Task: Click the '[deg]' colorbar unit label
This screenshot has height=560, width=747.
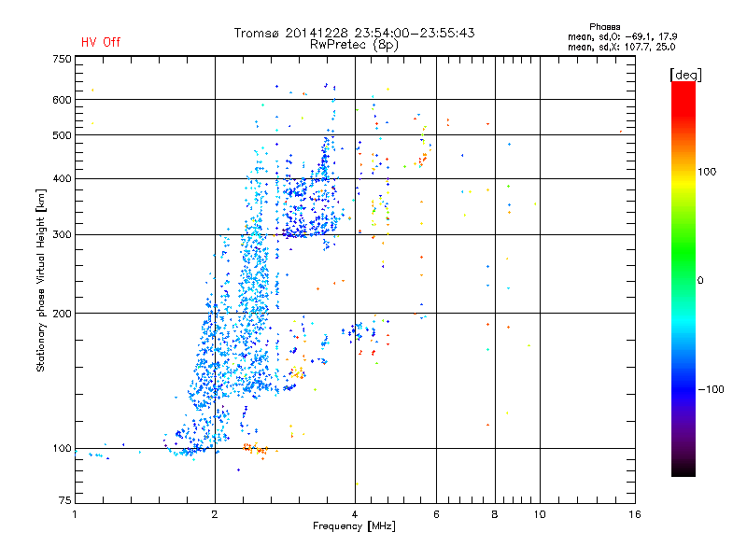Action: coord(685,75)
